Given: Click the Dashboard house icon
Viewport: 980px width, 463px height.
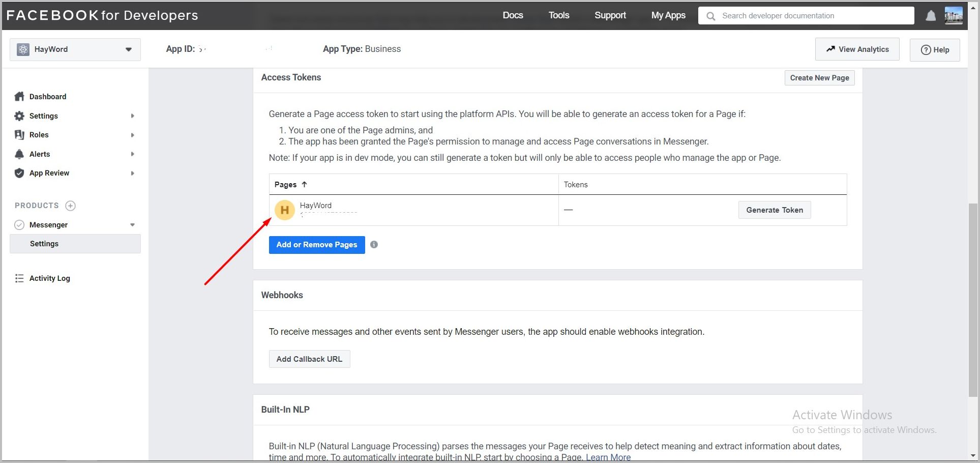Looking at the screenshot, I should (19, 97).
